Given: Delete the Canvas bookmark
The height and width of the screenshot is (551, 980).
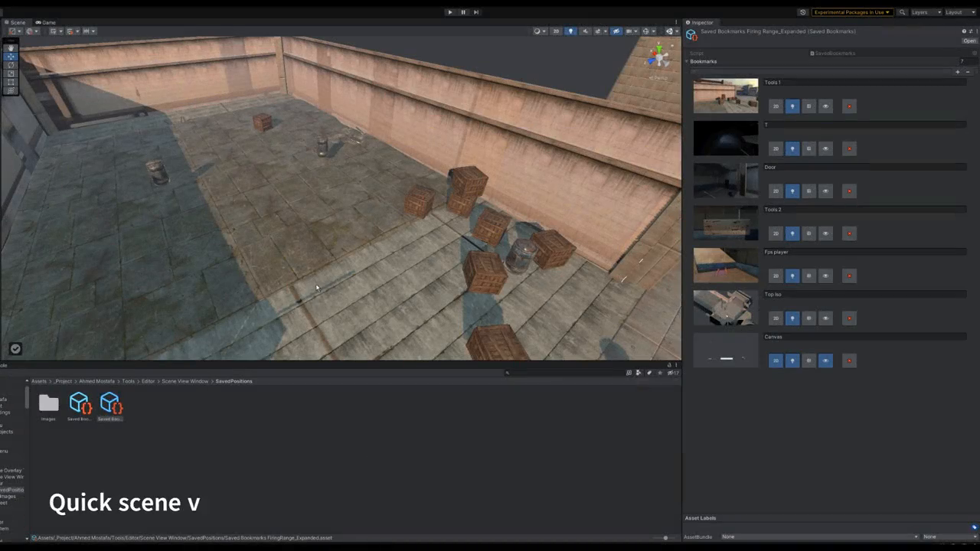Looking at the screenshot, I should tap(849, 360).
